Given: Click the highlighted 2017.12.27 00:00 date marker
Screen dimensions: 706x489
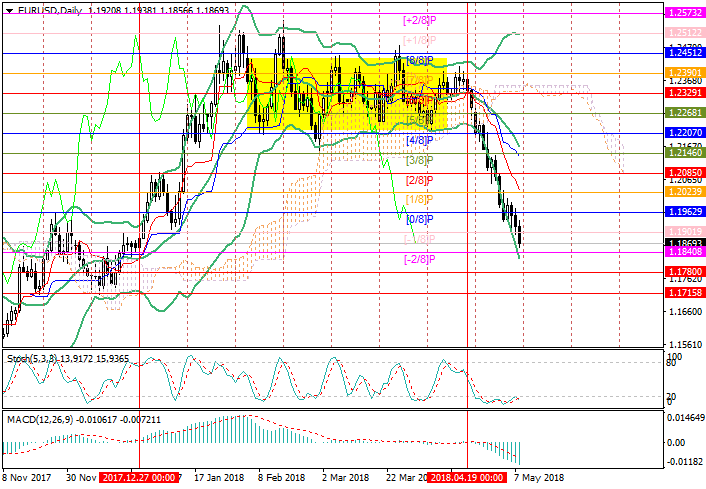Looking at the screenshot, I should point(140,480).
